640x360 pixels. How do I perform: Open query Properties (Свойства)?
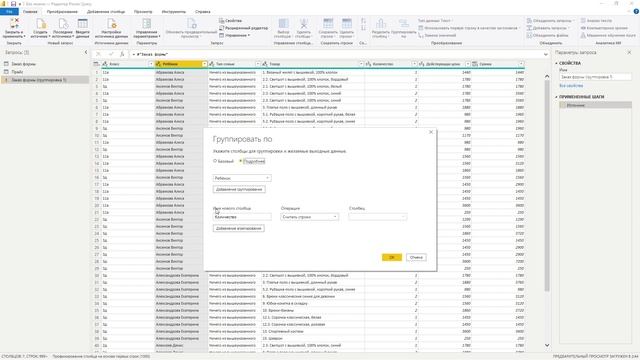pos(231,20)
